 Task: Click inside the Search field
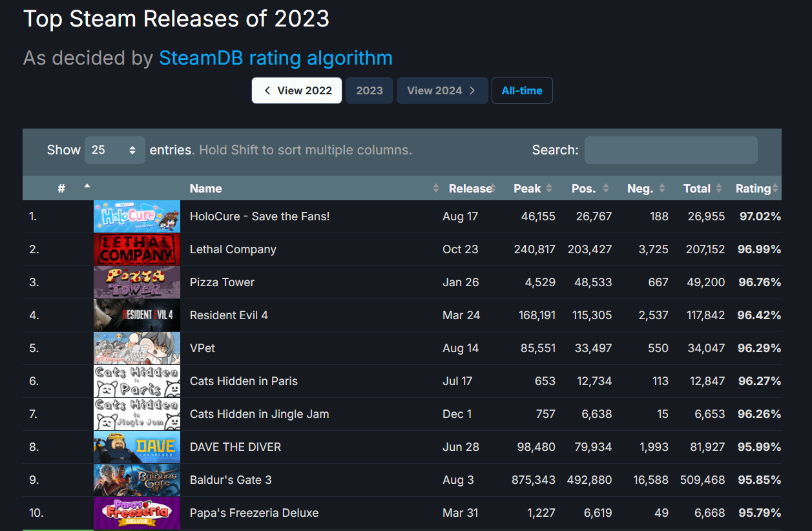671,150
